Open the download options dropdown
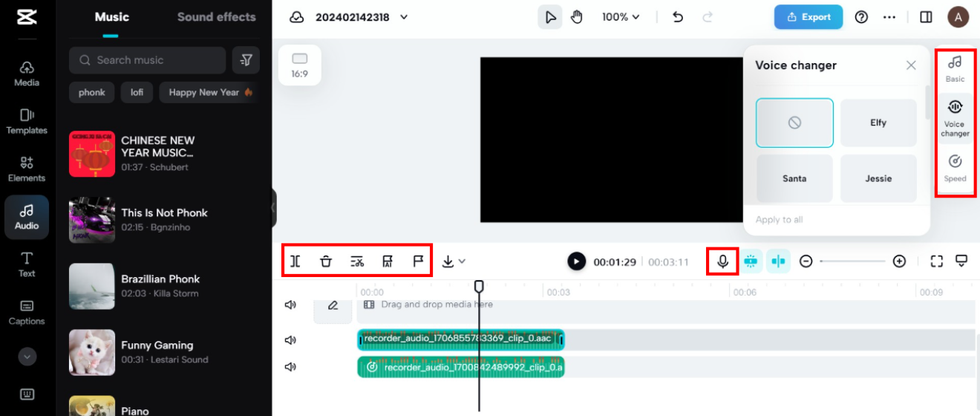The width and height of the screenshot is (980, 416). click(454, 261)
